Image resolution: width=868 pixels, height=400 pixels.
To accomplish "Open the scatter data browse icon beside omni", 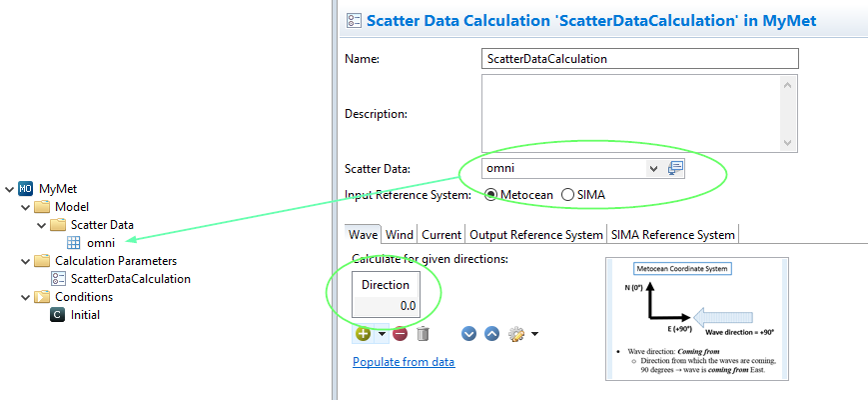I will 676,168.
